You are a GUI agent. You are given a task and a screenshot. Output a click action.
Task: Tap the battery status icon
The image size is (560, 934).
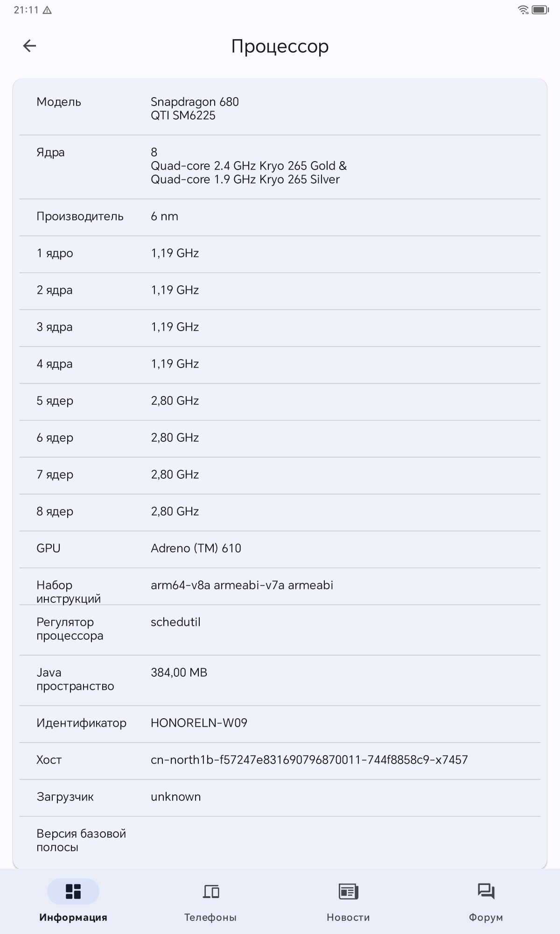540,10
